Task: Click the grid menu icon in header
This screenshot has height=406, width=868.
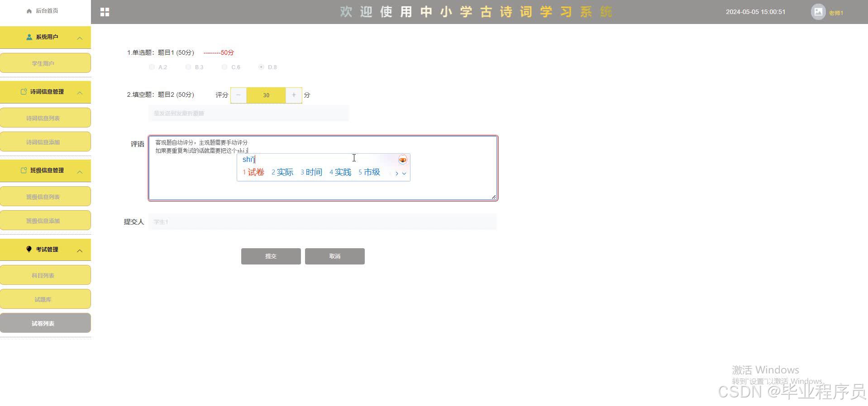Action: [105, 12]
